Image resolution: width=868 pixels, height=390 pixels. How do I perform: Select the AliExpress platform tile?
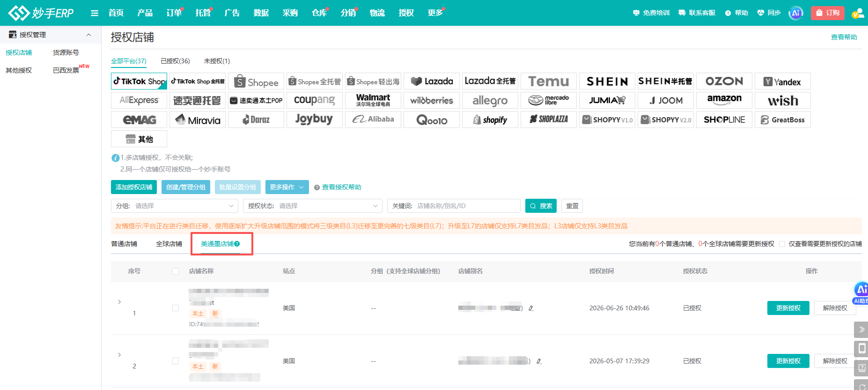click(x=139, y=100)
